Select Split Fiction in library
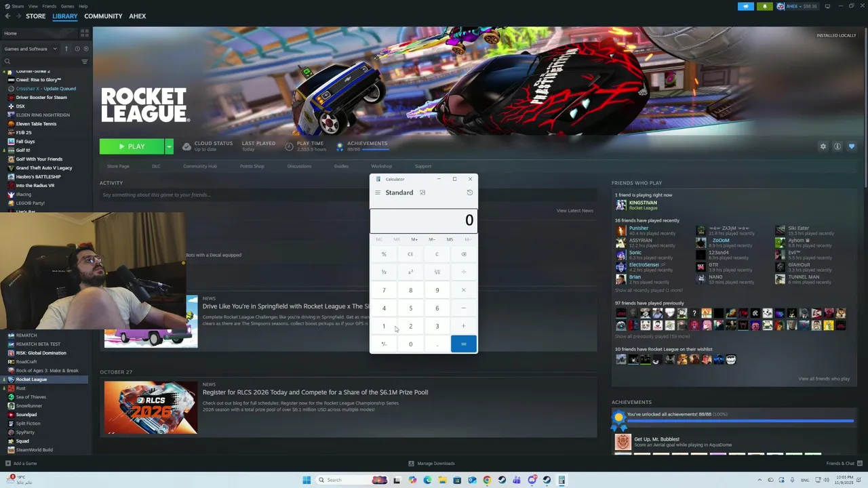This screenshot has height=488, width=868. pyautogui.click(x=28, y=424)
